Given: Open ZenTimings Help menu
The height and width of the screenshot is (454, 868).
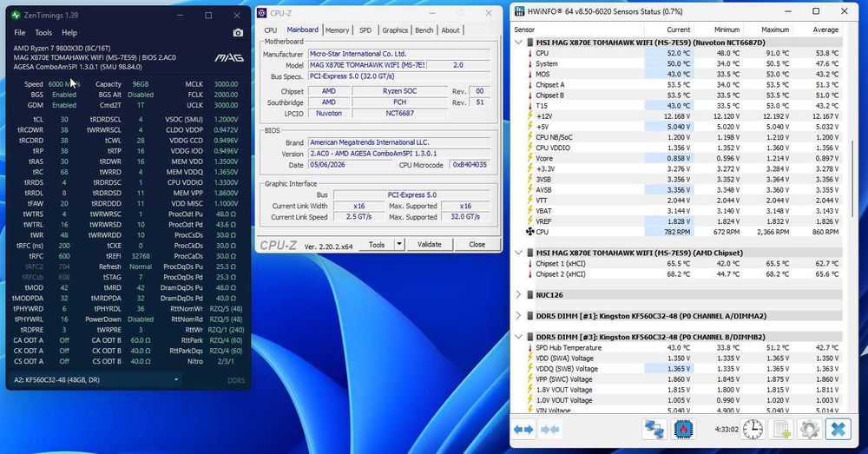Looking at the screenshot, I should pyautogui.click(x=69, y=33).
